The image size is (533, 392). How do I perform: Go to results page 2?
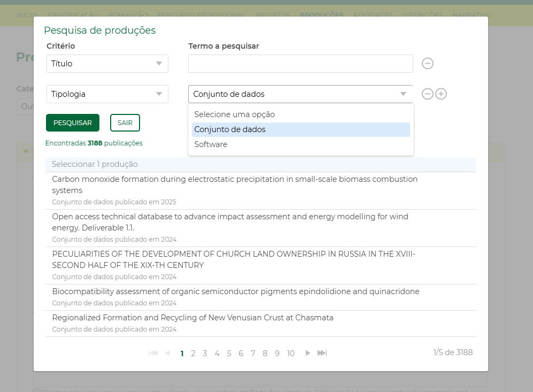(193, 353)
